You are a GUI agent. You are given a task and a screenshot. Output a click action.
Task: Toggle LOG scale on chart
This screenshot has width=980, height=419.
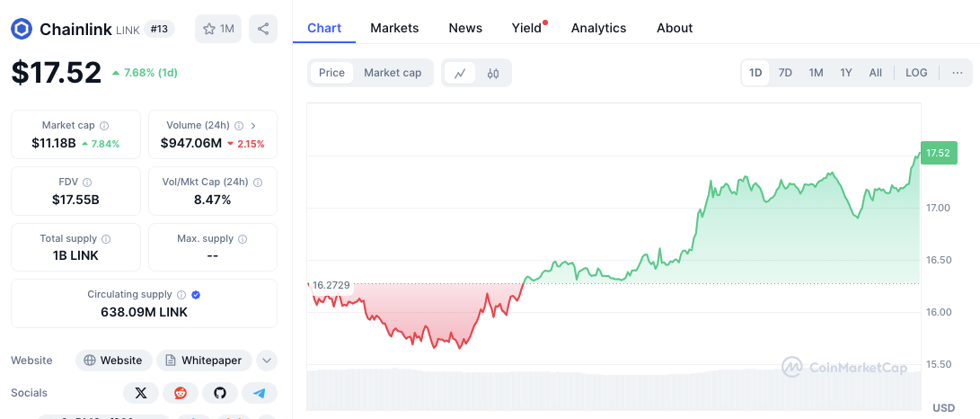coord(916,73)
